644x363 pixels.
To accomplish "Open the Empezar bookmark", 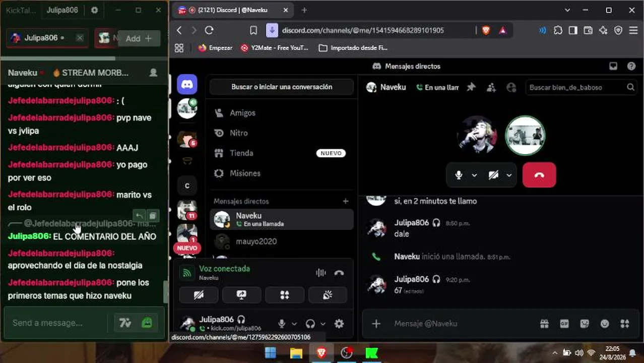I will (215, 48).
